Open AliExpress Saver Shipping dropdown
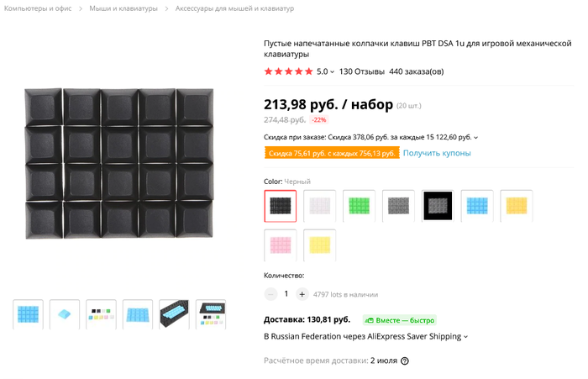The width and height of the screenshot is (588, 379). coord(465,337)
